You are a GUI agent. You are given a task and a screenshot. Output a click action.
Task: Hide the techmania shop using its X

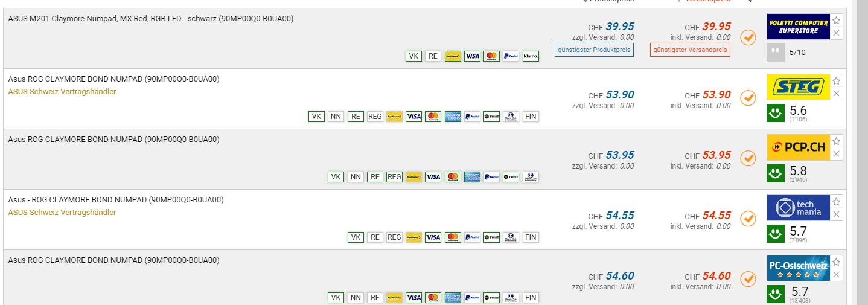click(x=836, y=214)
